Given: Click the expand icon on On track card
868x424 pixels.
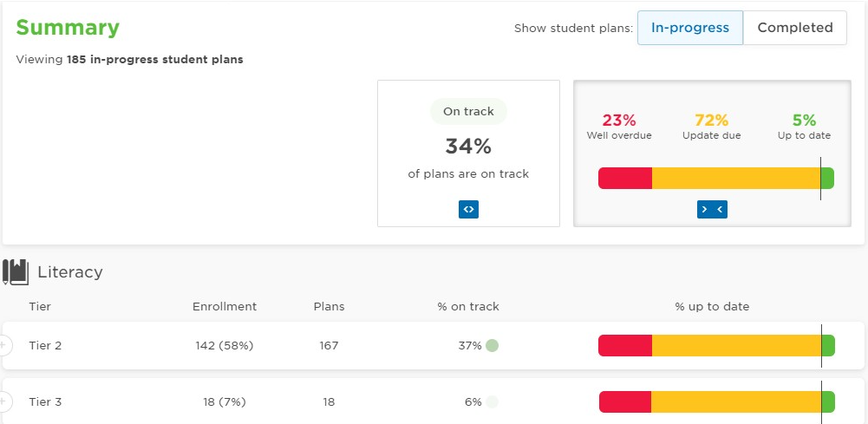Looking at the screenshot, I should [468, 209].
